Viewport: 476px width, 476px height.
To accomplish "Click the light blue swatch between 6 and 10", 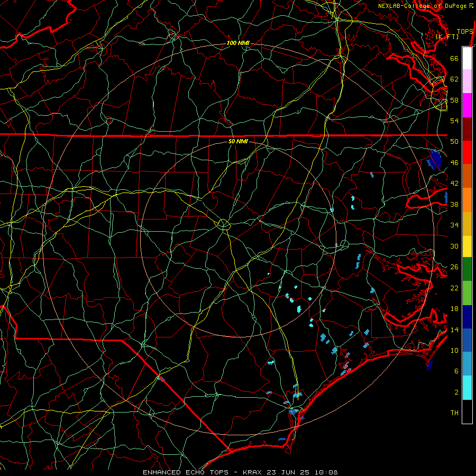I will tap(467, 363).
